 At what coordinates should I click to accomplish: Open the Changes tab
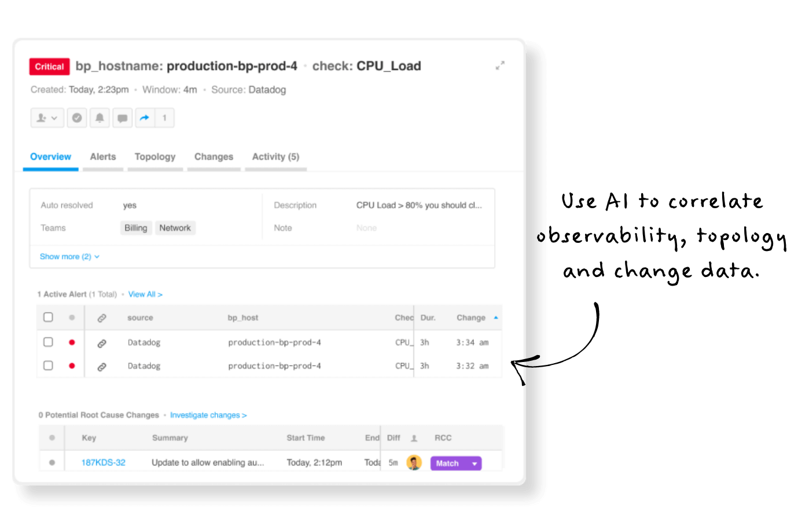(x=214, y=157)
